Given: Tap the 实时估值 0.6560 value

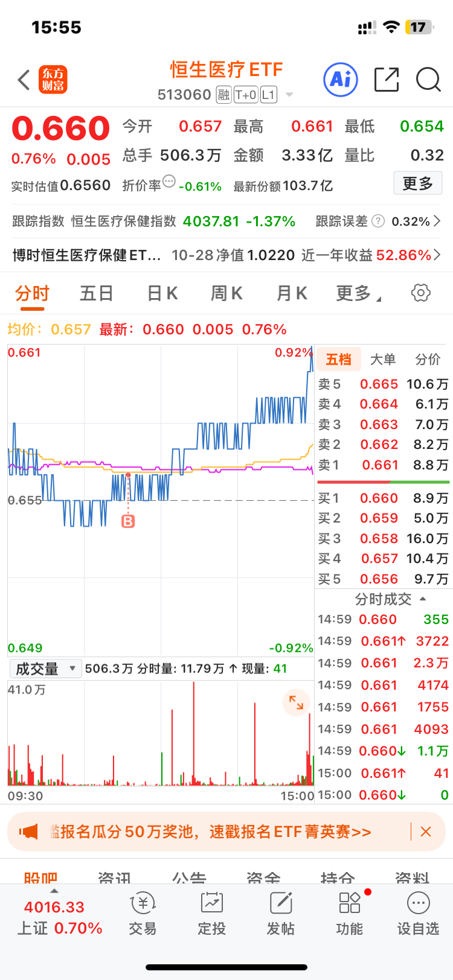Looking at the screenshot, I should pos(85,185).
